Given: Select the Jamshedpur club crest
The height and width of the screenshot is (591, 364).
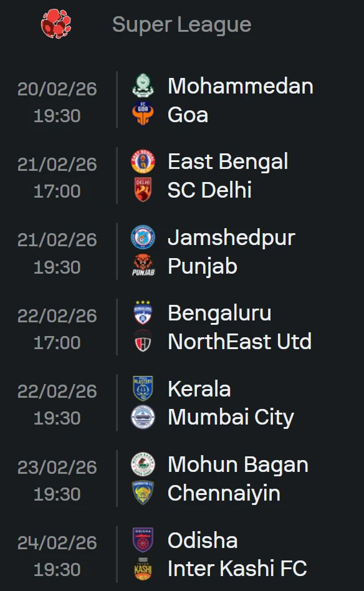Looking at the screenshot, I should point(142,236).
